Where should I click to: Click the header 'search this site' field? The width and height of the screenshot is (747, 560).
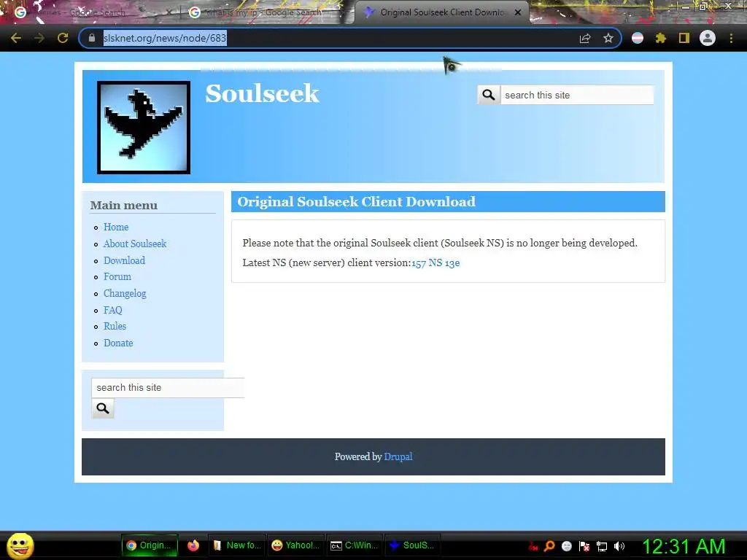[577, 95]
